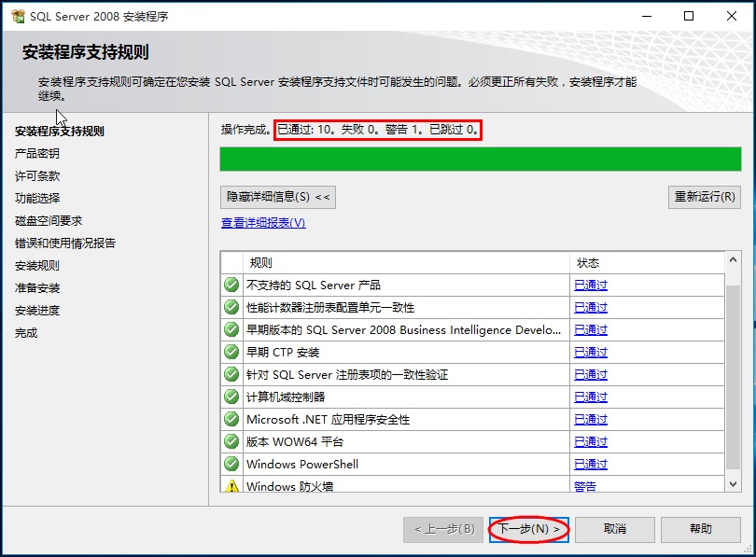Select 许可条款 step in sidebar
The image size is (756, 557).
pyautogui.click(x=37, y=175)
